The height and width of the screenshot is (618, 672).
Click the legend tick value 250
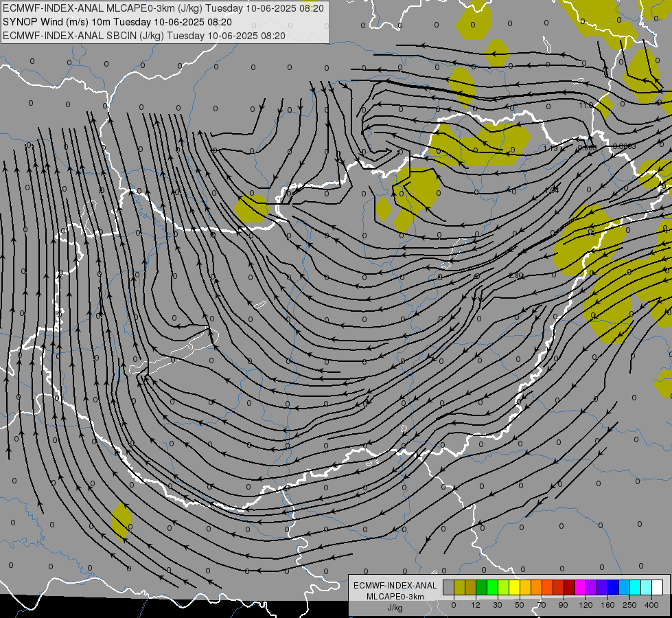(x=629, y=605)
